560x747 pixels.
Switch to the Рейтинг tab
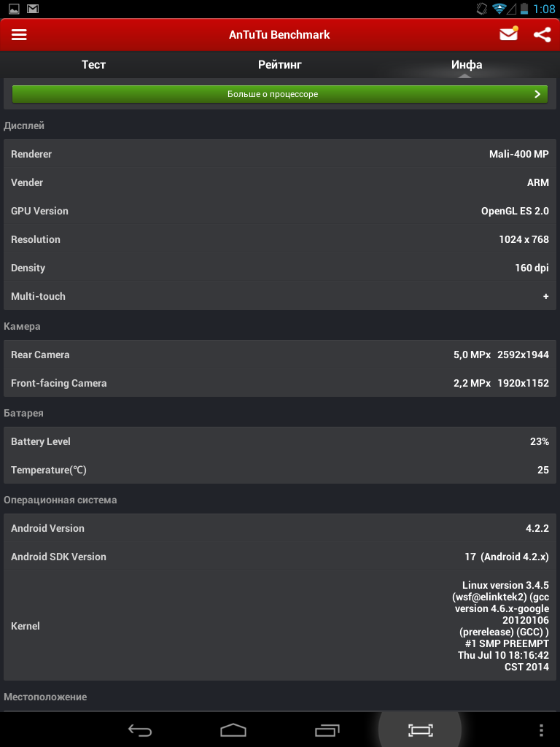[x=279, y=64]
